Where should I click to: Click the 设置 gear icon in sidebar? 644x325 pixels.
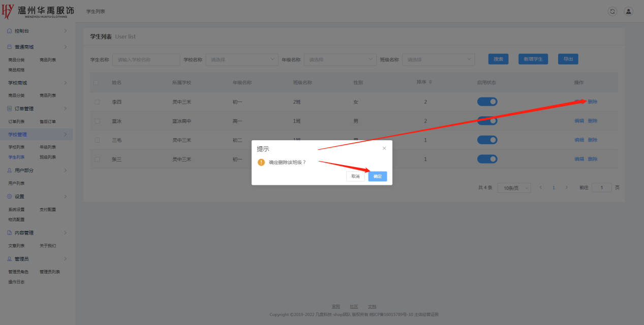tap(9, 197)
